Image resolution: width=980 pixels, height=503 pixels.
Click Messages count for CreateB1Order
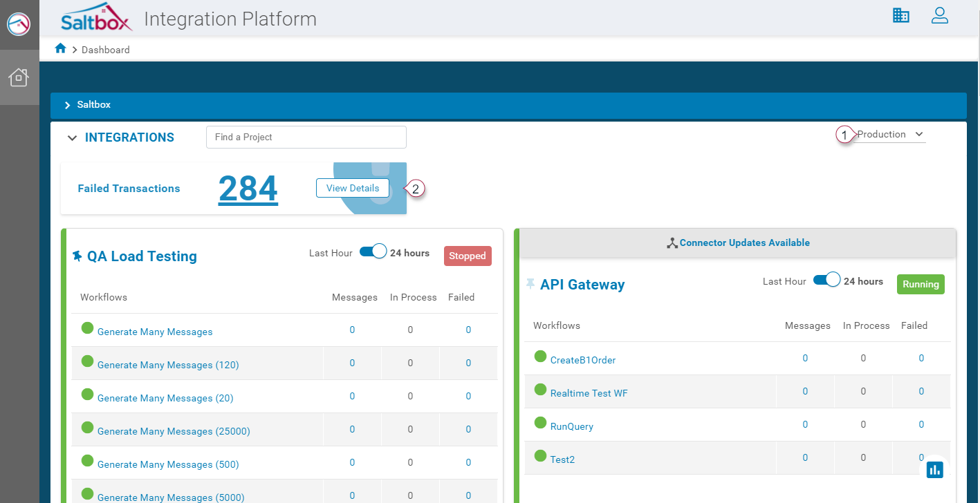pos(805,358)
